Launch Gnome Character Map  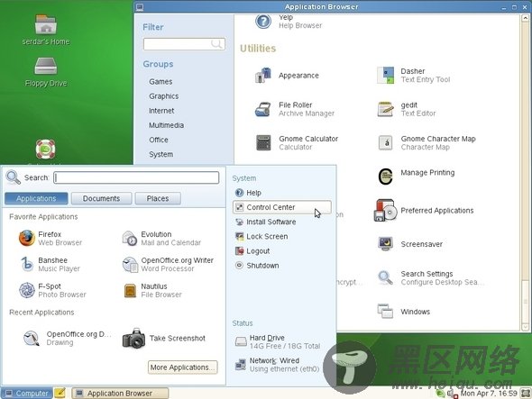[427, 142]
